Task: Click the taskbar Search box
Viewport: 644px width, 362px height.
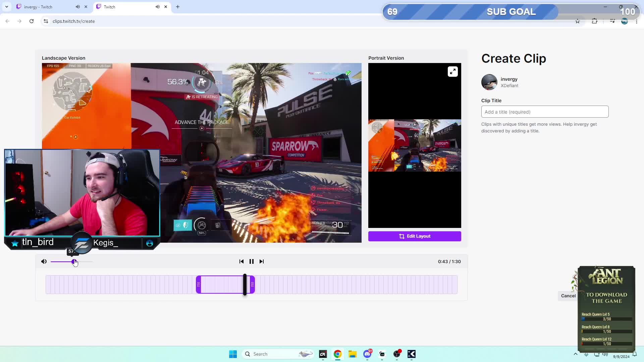Action: pyautogui.click(x=278, y=354)
